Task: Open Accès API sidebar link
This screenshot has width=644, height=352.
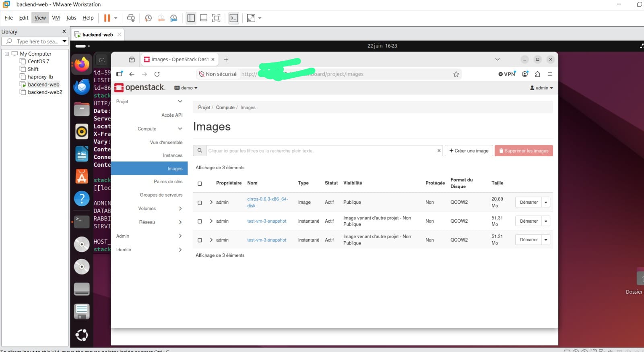Action: click(x=172, y=115)
